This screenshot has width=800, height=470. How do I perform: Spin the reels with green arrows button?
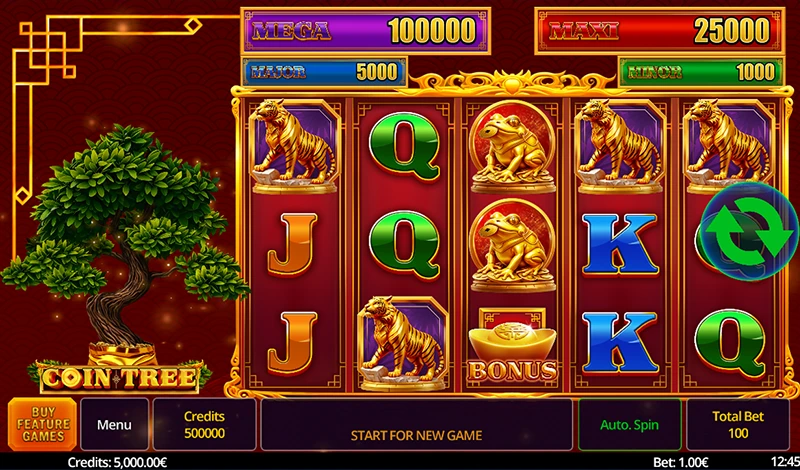(748, 231)
